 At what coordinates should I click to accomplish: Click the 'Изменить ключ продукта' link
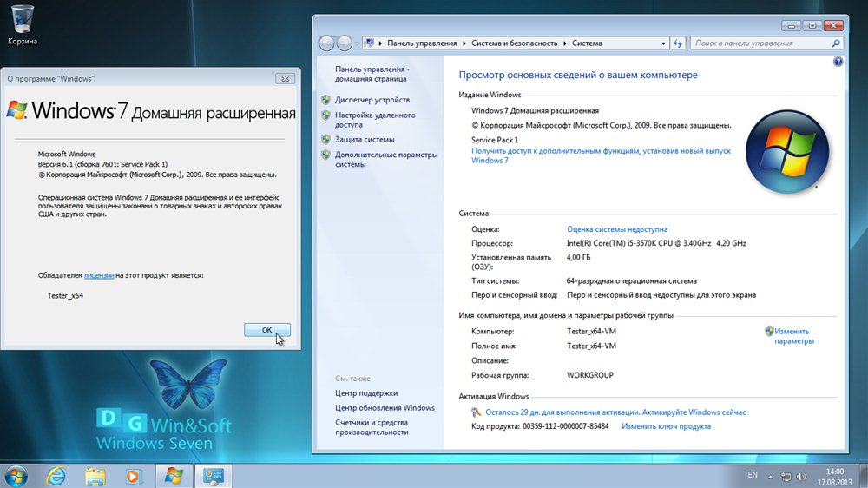[x=666, y=426]
